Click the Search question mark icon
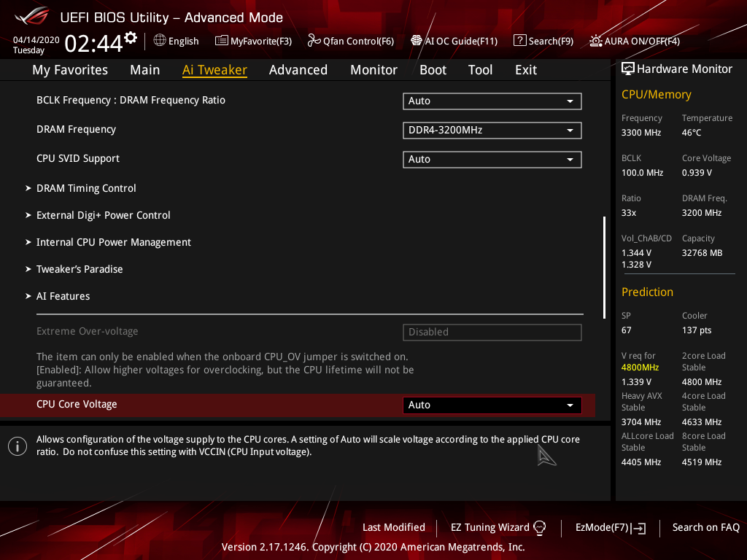The height and width of the screenshot is (560, 747). [x=519, y=41]
